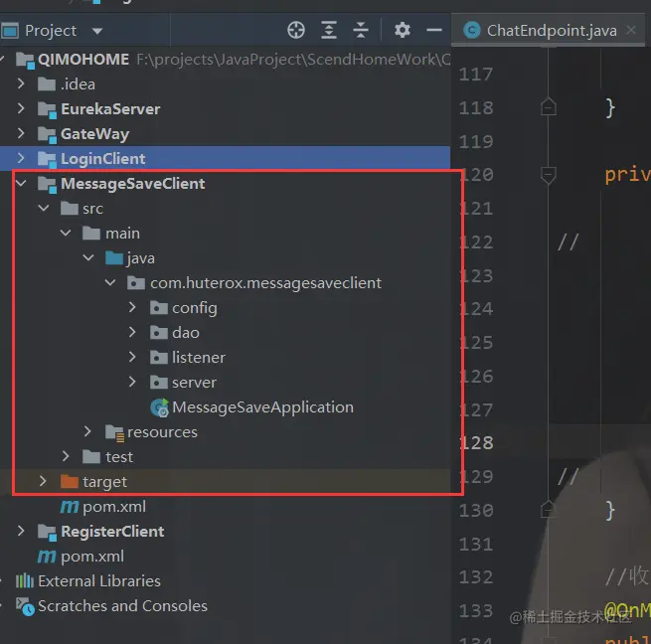Click the orange target folder icon
Screen dimensions: 651x644
pos(69,482)
